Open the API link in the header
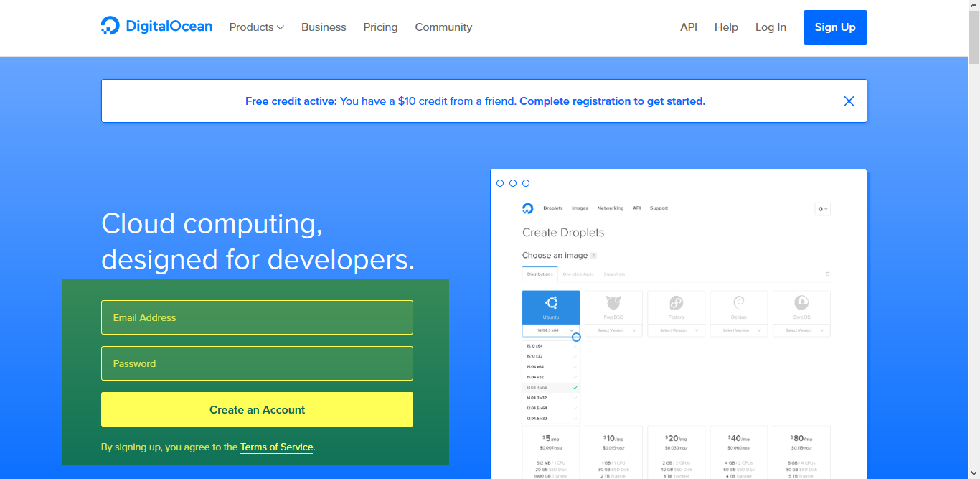This screenshot has width=980, height=479. click(x=689, y=27)
